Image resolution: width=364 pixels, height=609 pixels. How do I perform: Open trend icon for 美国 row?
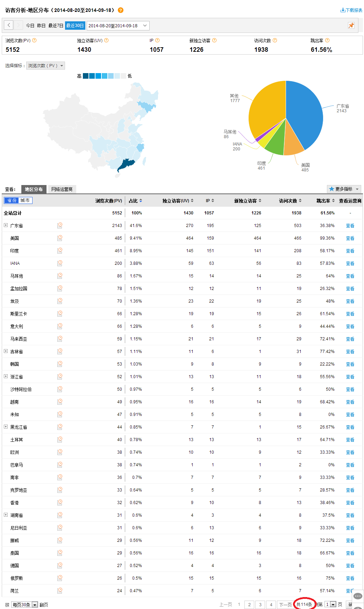coord(60,238)
